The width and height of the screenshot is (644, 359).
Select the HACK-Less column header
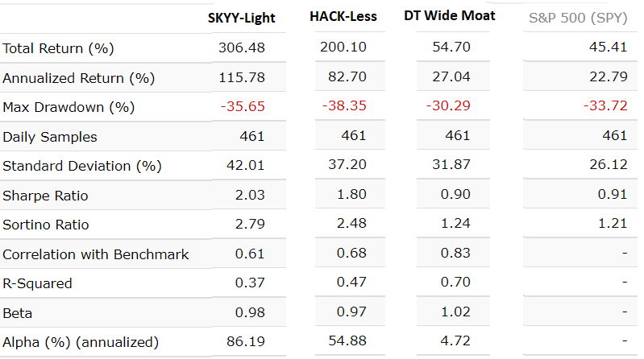tap(344, 16)
